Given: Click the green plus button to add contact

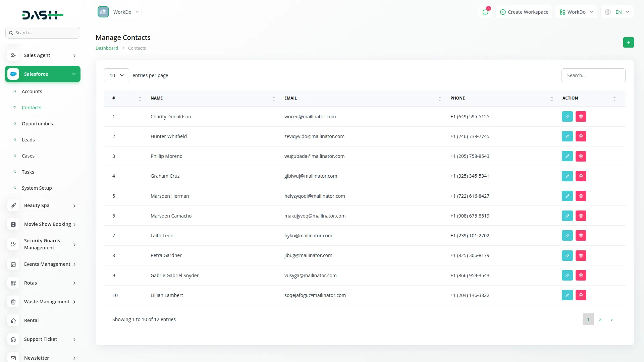Looking at the screenshot, I should click(x=629, y=42).
